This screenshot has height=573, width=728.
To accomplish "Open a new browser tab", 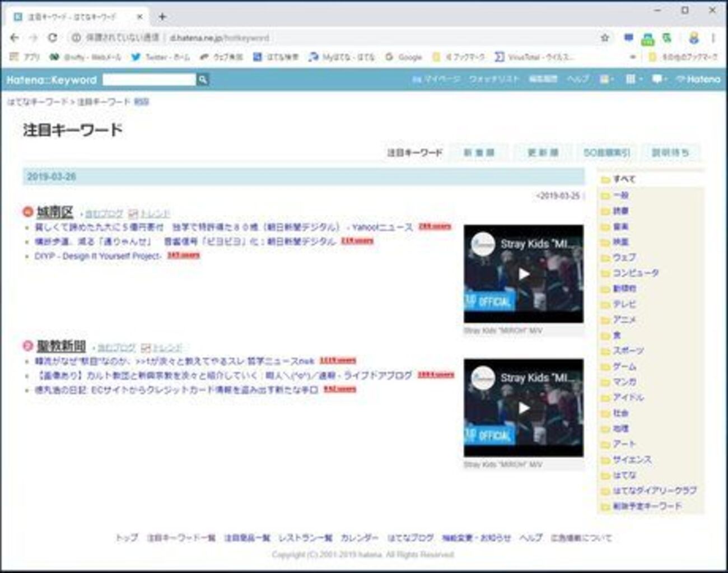I will (162, 17).
